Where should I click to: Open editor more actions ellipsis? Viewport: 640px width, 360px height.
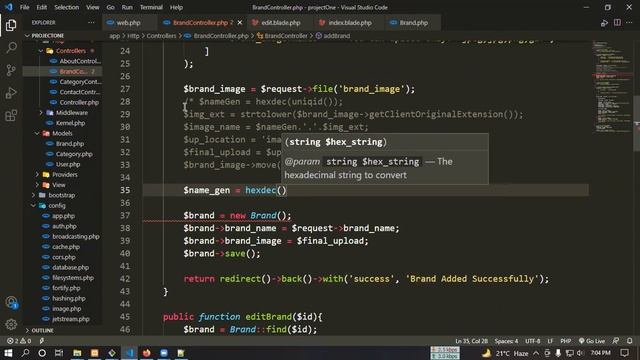tap(629, 22)
